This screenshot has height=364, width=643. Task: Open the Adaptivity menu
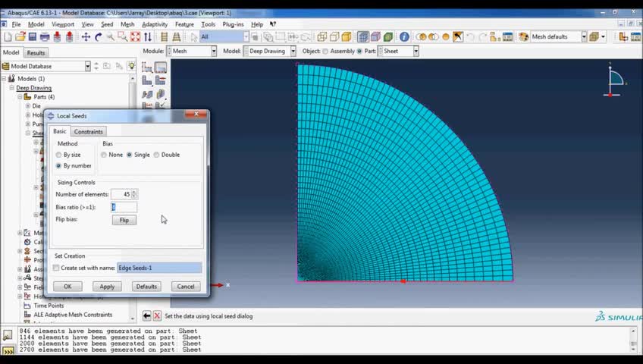155,24
